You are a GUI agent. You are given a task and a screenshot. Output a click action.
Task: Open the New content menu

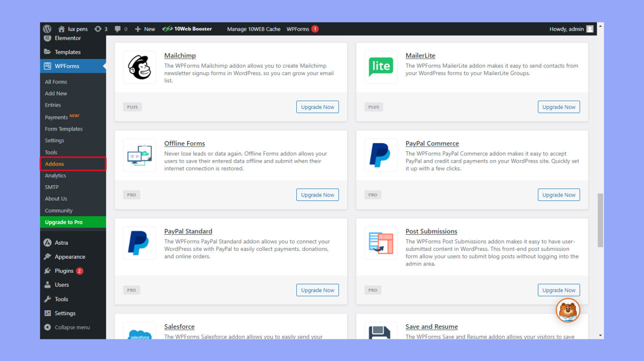point(145,29)
